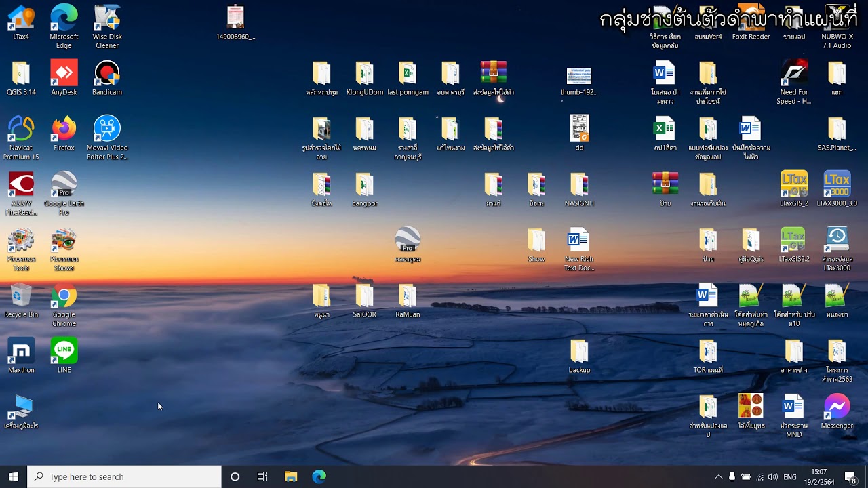Image resolution: width=868 pixels, height=488 pixels.
Task: Click the taskbar search box
Action: click(124, 476)
